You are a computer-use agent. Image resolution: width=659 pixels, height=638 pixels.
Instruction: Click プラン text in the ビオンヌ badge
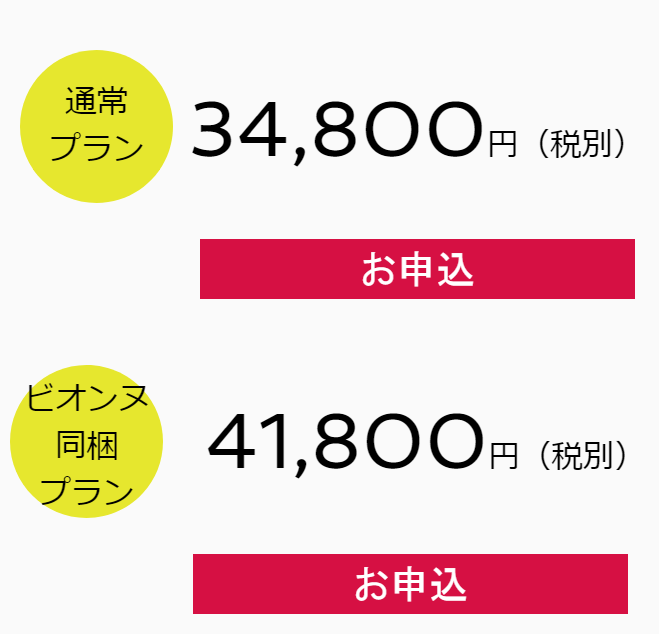87,490
